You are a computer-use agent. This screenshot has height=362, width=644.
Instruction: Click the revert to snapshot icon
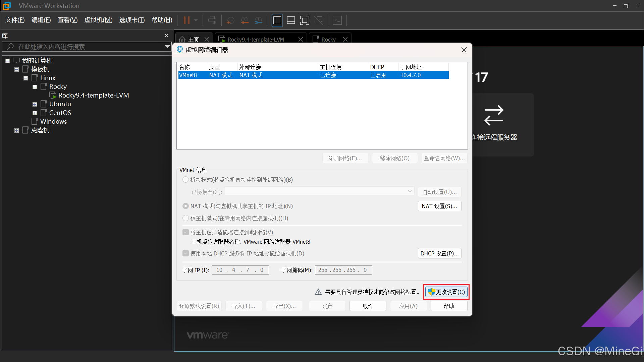click(x=245, y=20)
